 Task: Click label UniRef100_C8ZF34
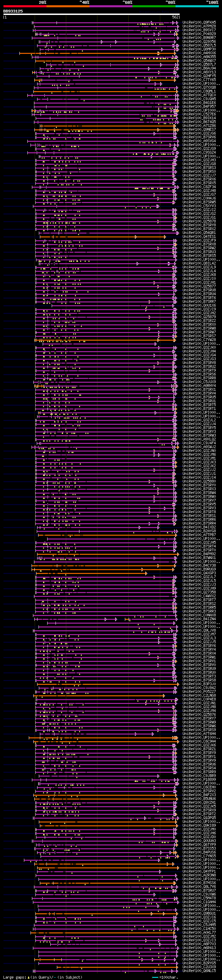tap(199, 187)
